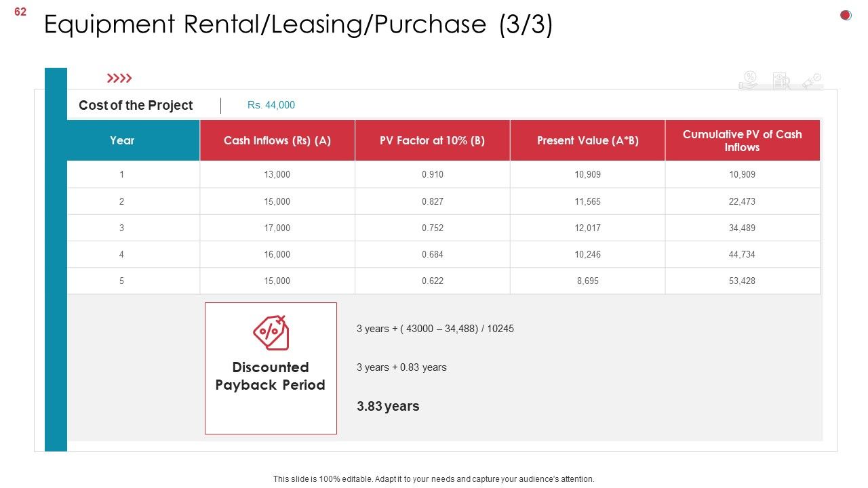Click the Discounted Payback Period box
Image resolution: width=868 pixels, height=488 pixels.
[271, 368]
